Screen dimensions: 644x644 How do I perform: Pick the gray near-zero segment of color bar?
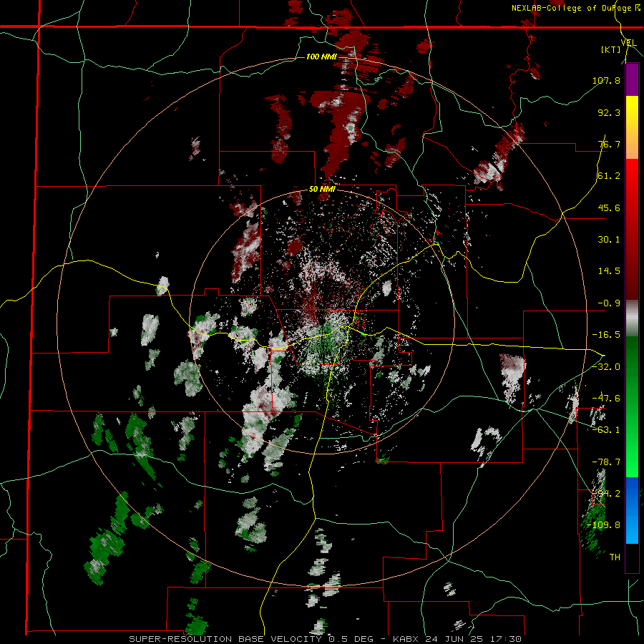(x=632, y=318)
